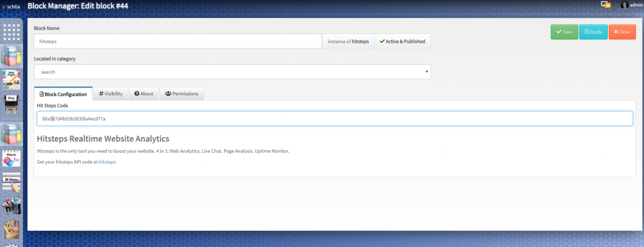Open the Block icon directly below Blog
644x247 pixels.
[x=12, y=134]
